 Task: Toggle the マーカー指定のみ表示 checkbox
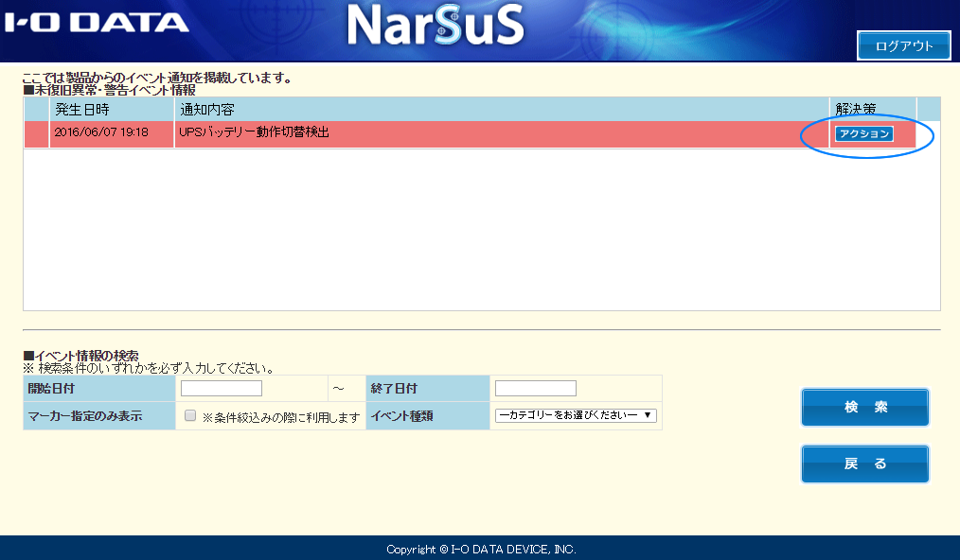tap(190, 415)
